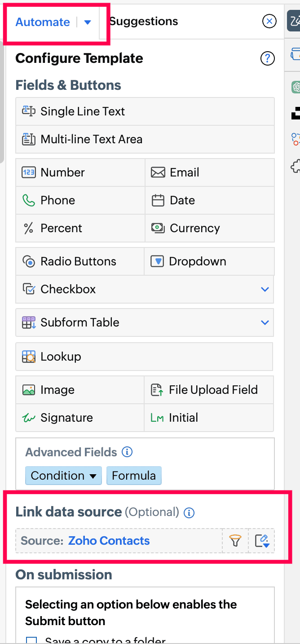Click the data source filter icon

point(235,541)
